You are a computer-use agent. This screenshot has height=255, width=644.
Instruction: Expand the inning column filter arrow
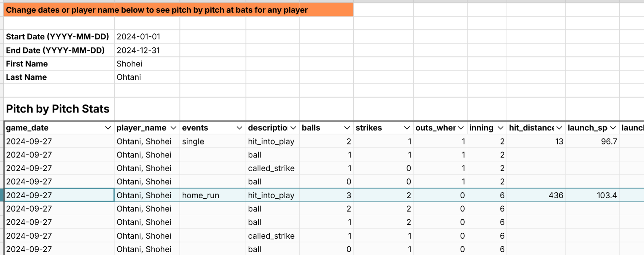tap(501, 128)
